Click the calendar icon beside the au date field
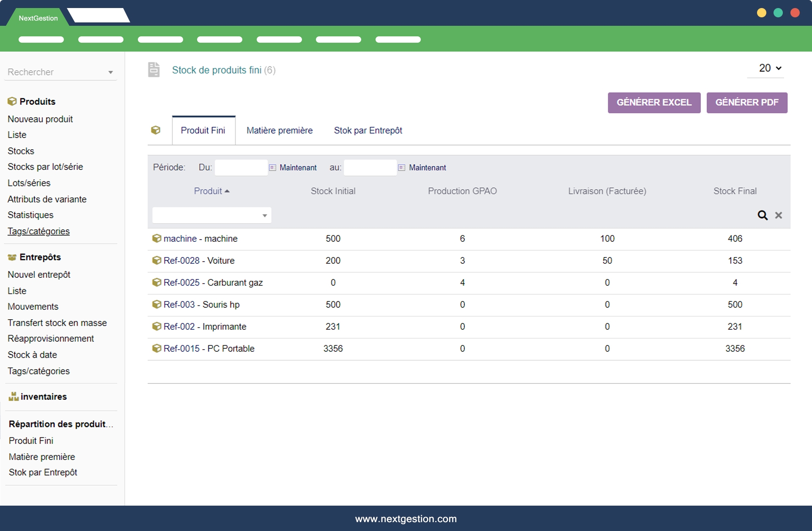 (401, 167)
